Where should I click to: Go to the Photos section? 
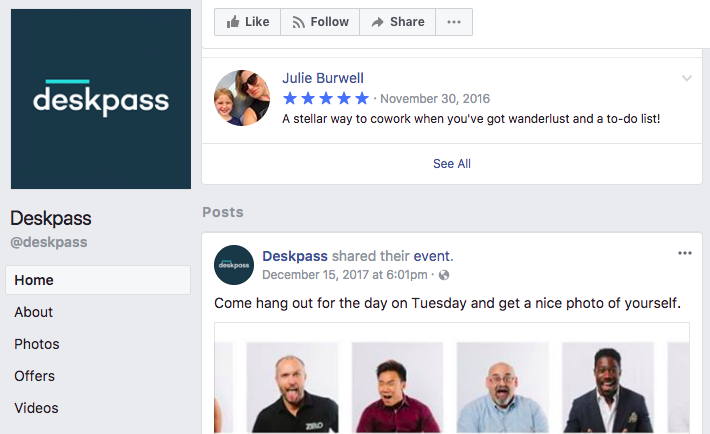[37, 344]
